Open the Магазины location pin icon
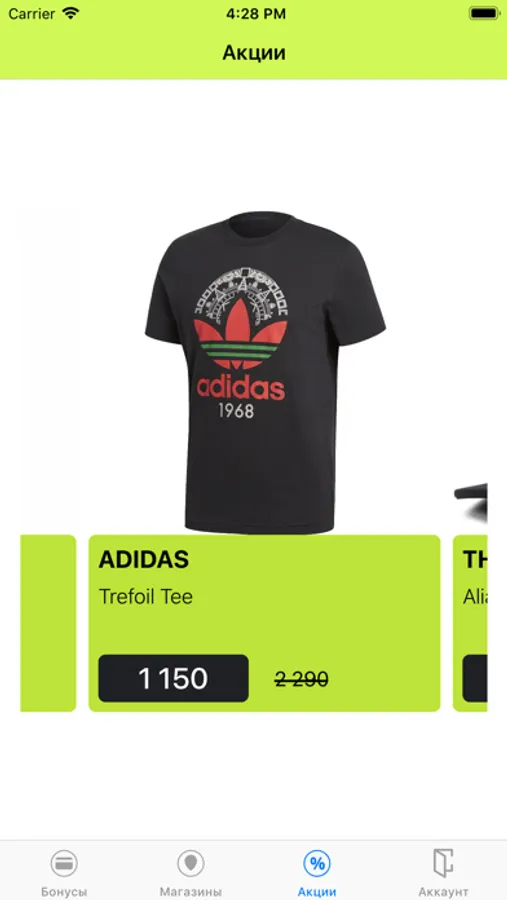Screen dimensions: 507x900 (191, 863)
